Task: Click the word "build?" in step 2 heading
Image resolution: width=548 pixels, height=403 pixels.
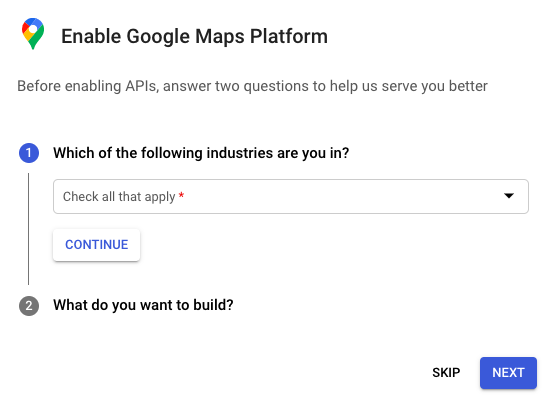Action: pos(213,305)
